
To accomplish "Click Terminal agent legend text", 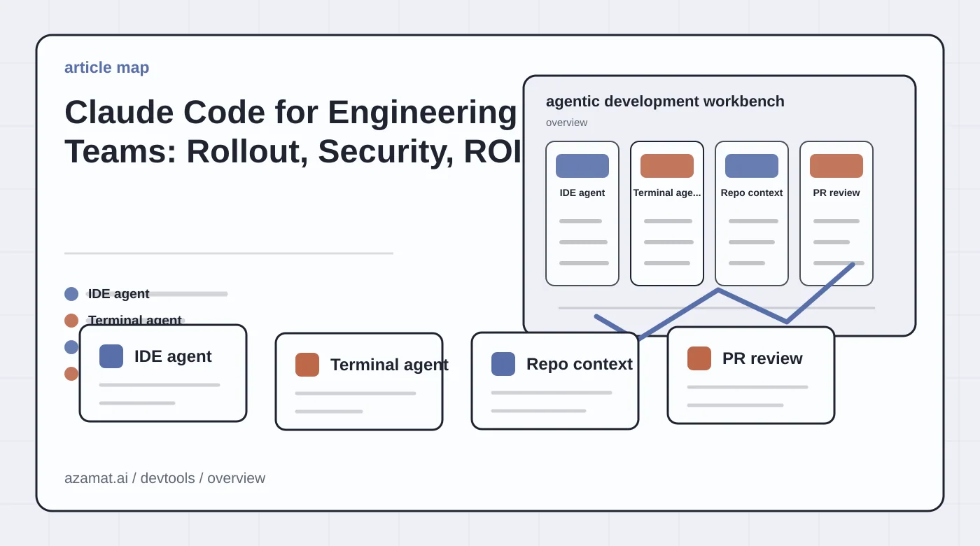I will click(135, 321).
